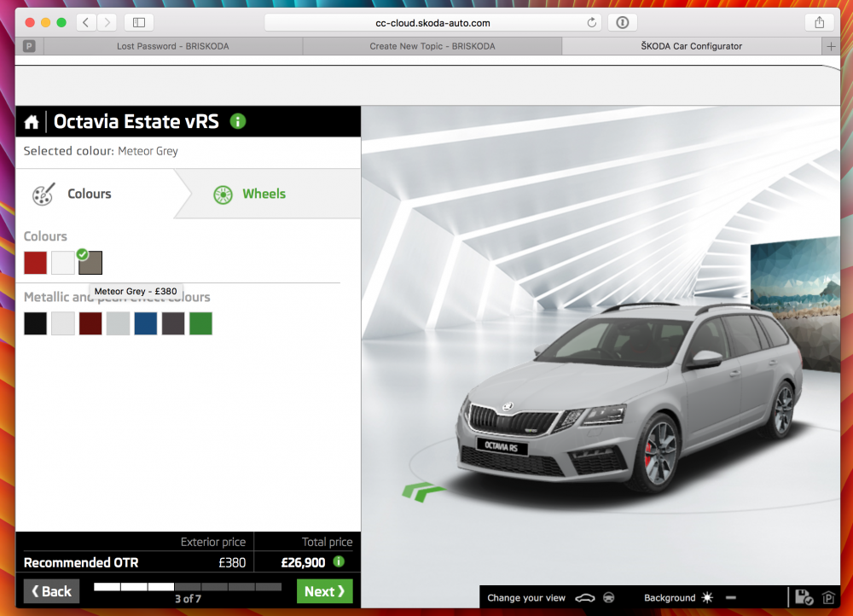The width and height of the screenshot is (853, 616).
Task: Open the 1Password extension icon
Action: click(x=623, y=22)
